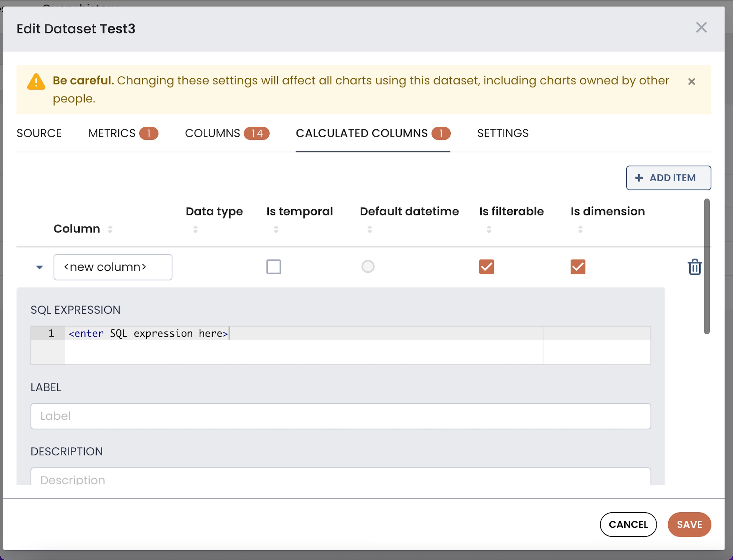Viewport: 733px width, 560px height.
Task: Click line number 1 in SQL editor
Action: (x=51, y=333)
